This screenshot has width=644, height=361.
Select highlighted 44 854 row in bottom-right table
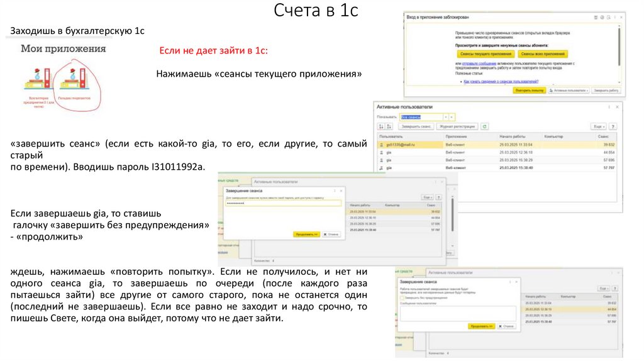tap(570, 309)
